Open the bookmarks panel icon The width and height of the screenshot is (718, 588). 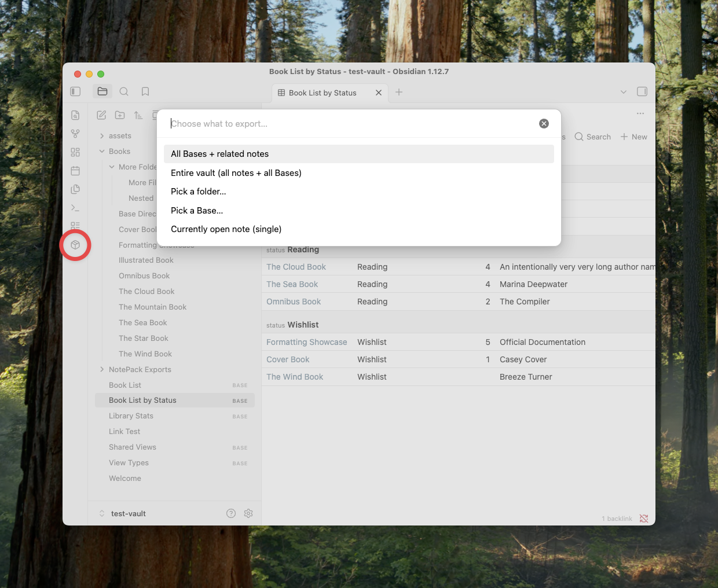(145, 91)
